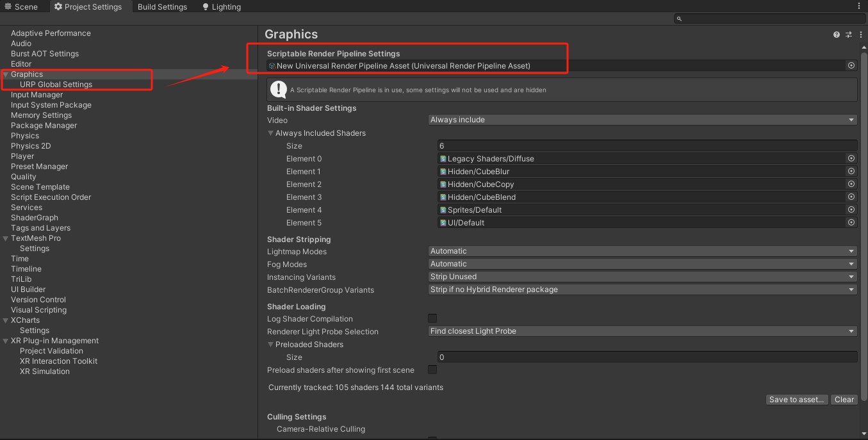Click the Graphics preset sliders icon
868x440 pixels.
848,35
